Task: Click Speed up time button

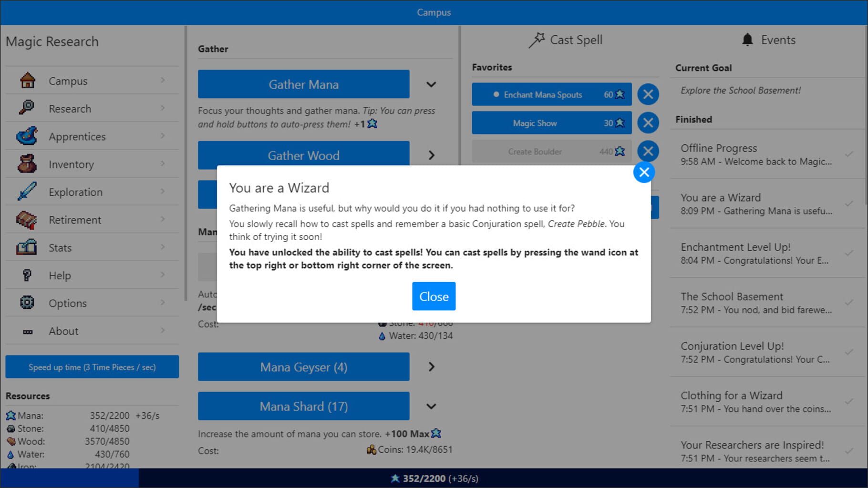Action: click(92, 367)
